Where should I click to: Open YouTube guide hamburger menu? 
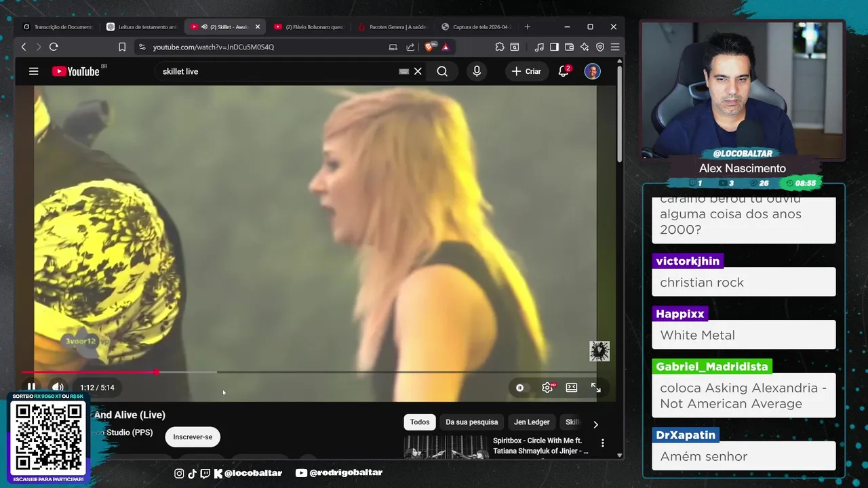pos(33,71)
